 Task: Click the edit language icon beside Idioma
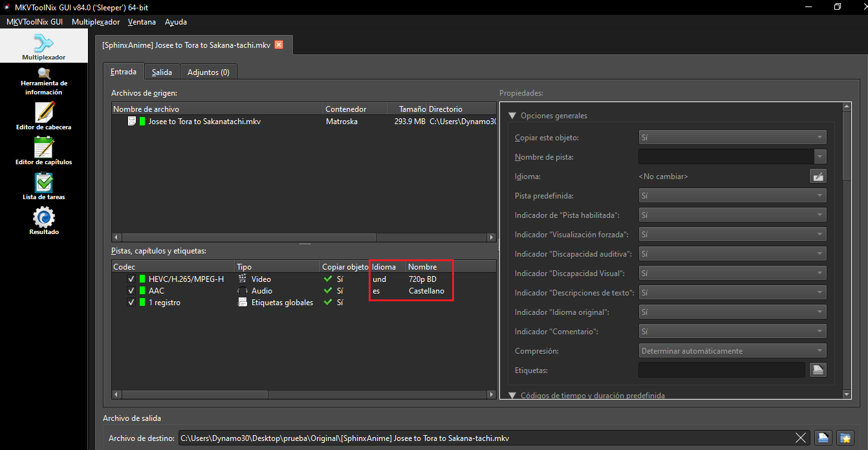coord(818,176)
